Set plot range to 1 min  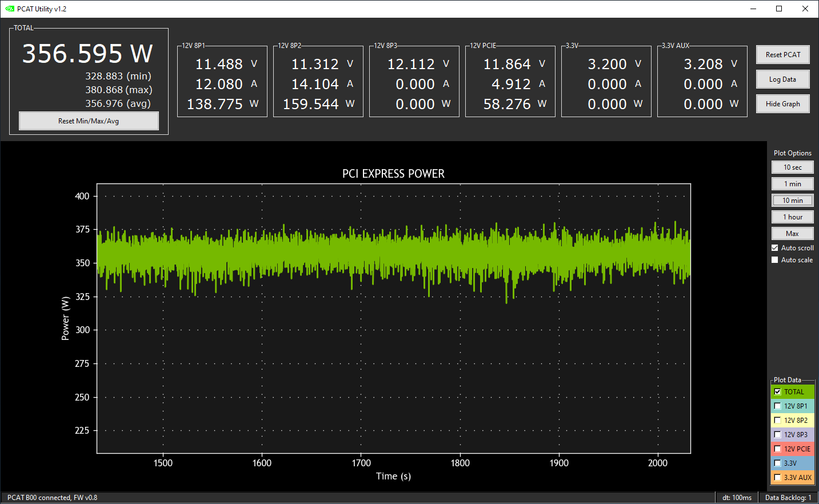(792, 184)
